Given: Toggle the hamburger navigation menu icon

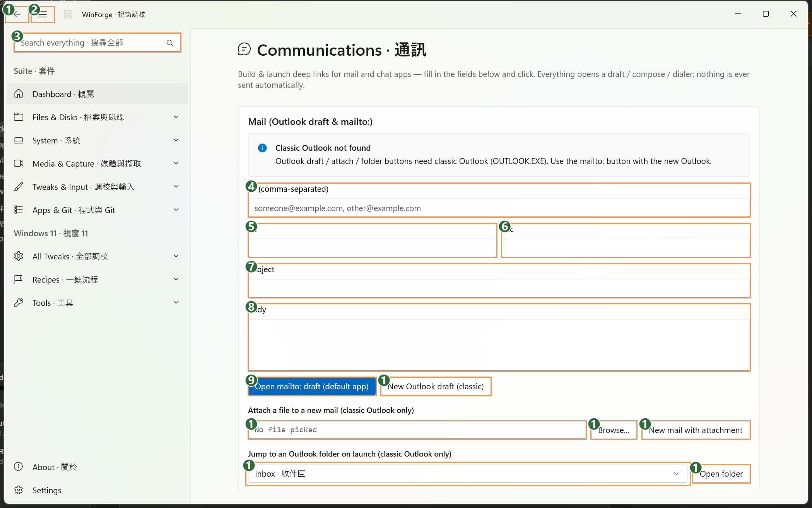Looking at the screenshot, I should tap(43, 14).
